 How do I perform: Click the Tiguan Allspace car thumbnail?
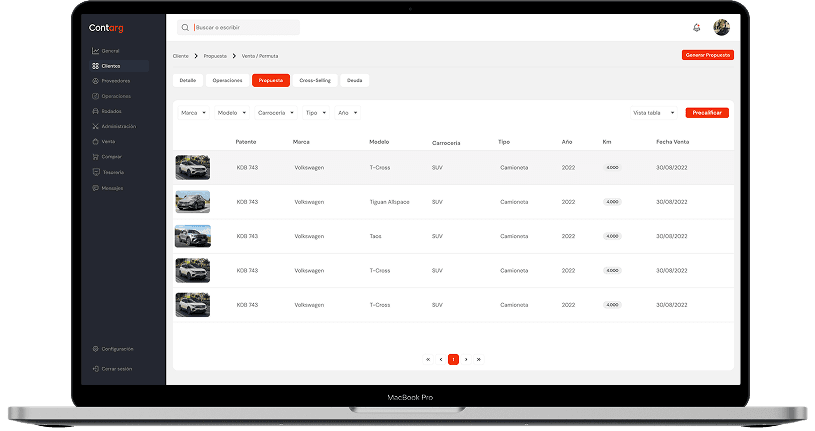click(192, 202)
